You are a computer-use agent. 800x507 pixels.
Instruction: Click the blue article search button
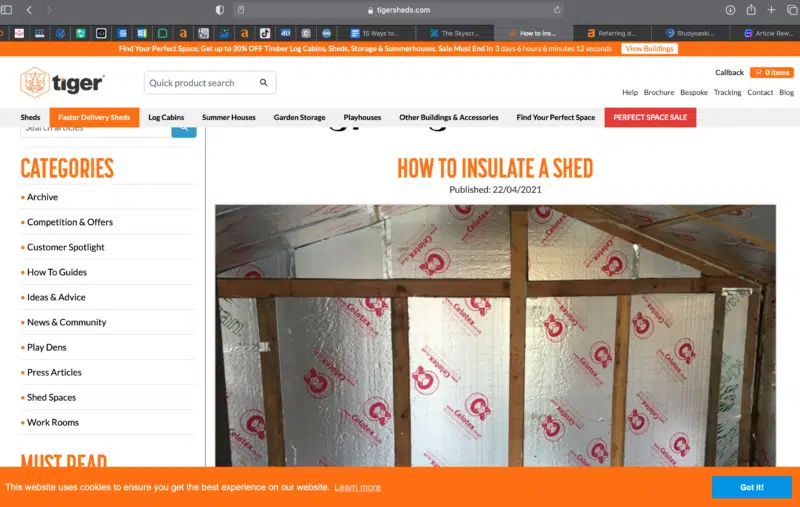point(184,130)
